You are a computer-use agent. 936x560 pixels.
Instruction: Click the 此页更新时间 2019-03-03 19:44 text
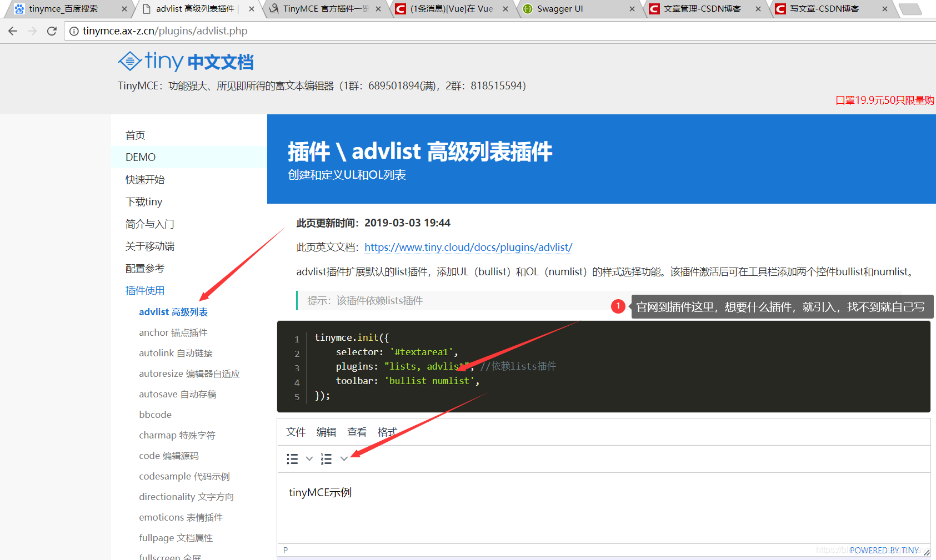tap(373, 223)
